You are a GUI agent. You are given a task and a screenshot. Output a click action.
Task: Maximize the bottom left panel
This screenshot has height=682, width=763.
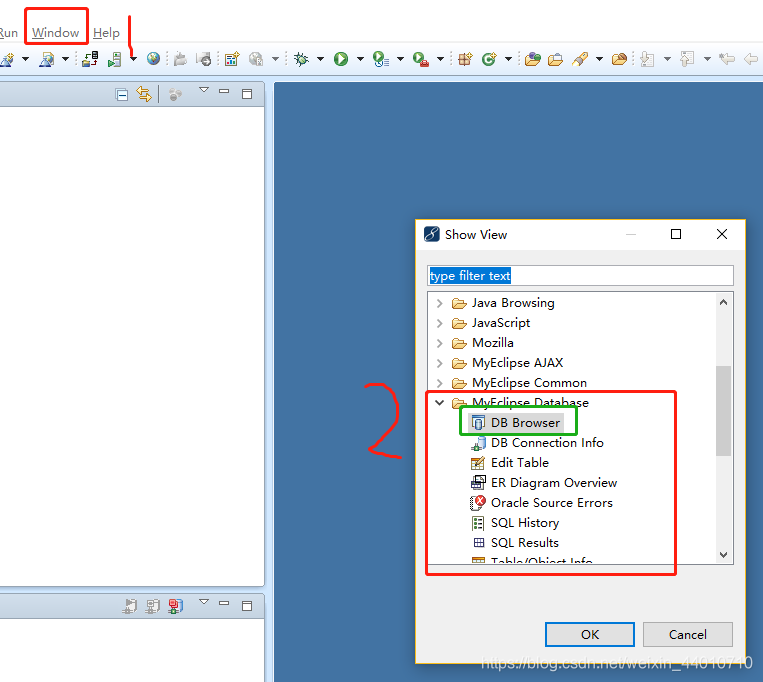click(247, 606)
